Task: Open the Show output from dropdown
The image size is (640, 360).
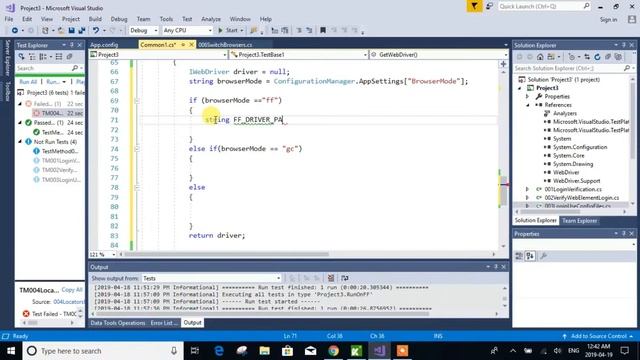Action: [211, 278]
